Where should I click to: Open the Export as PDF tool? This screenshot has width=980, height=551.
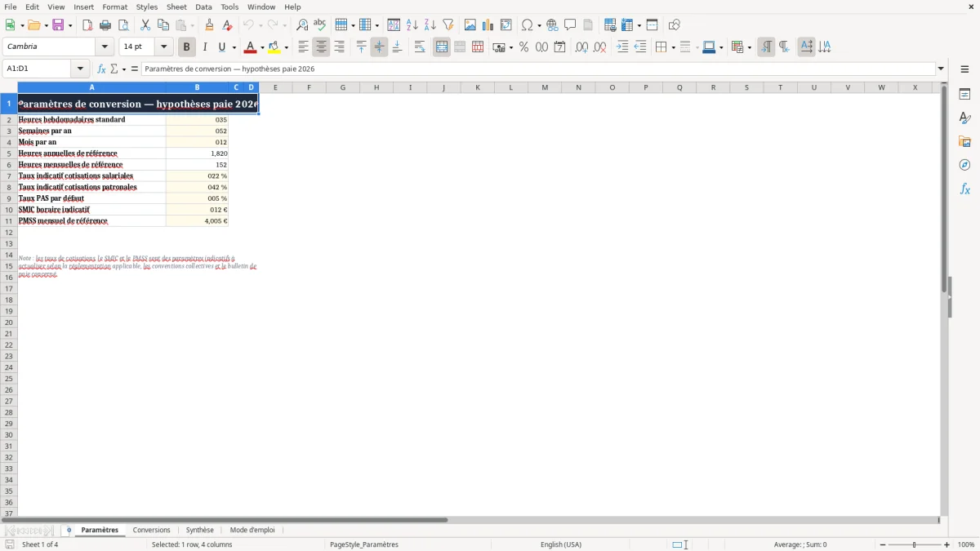click(87, 25)
